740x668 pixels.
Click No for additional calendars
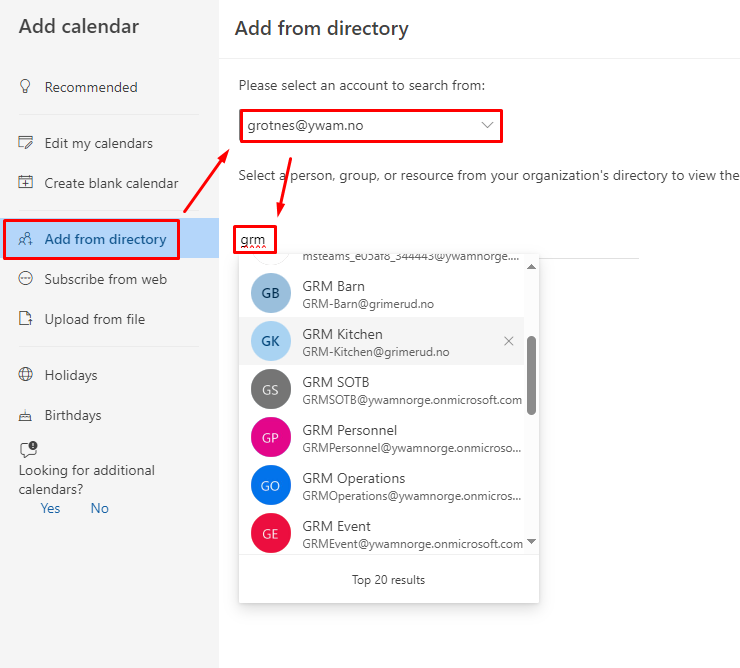(x=99, y=508)
